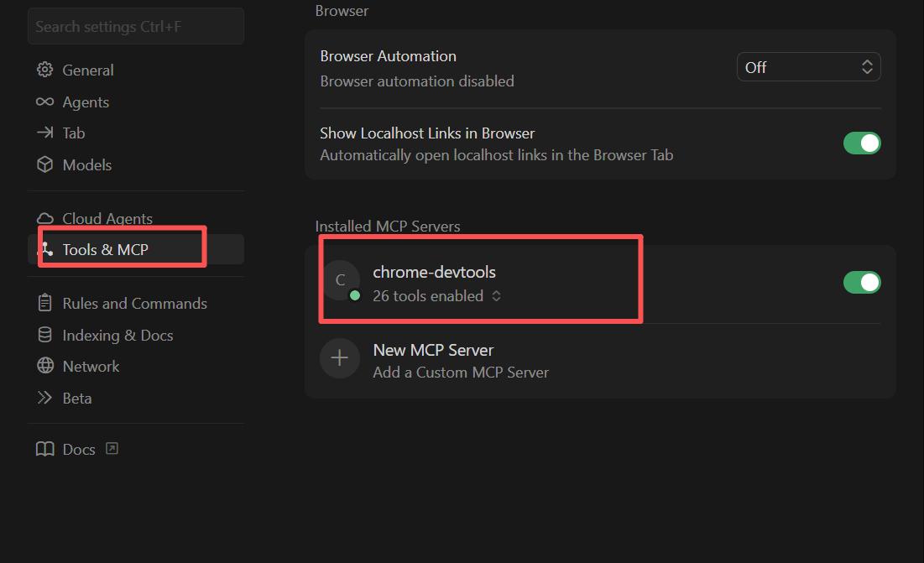Click the plus icon for New MCP Server
The height and width of the screenshot is (563, 924).
pyautogui.click(x=340, y=359)
